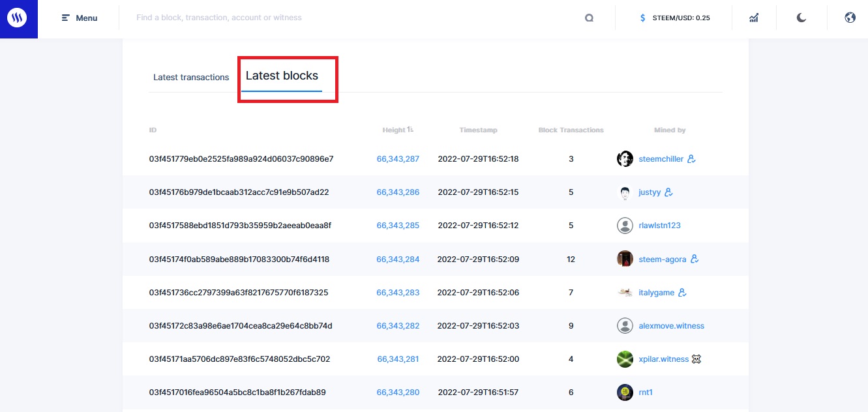
Task: Open the steem-agora witness link
Action: pyautogui.click(x=663, y=259)
